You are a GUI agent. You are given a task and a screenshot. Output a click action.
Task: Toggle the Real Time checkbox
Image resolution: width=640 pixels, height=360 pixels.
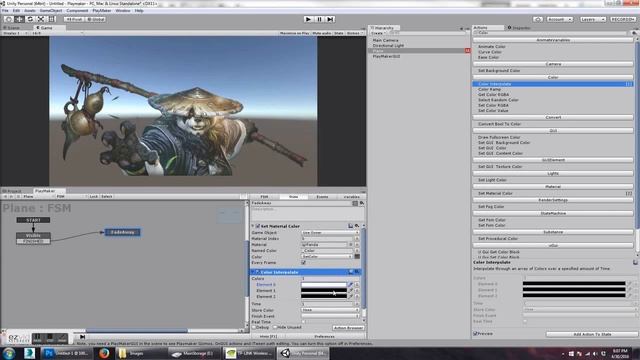coord(303,322)
